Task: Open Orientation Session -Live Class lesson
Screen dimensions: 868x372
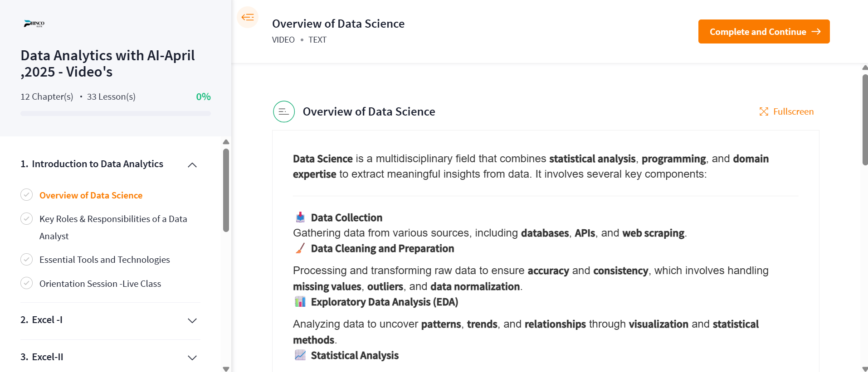Action: point(100,284)
